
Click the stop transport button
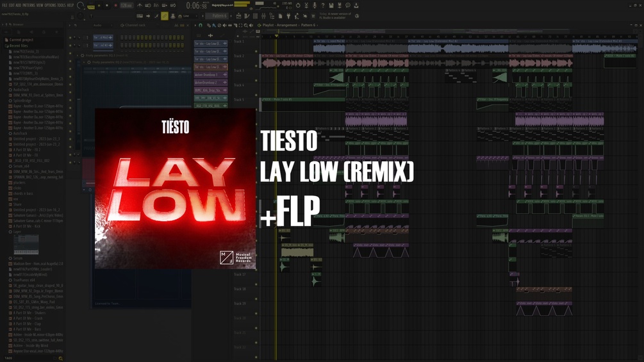(x=107, y=6)
